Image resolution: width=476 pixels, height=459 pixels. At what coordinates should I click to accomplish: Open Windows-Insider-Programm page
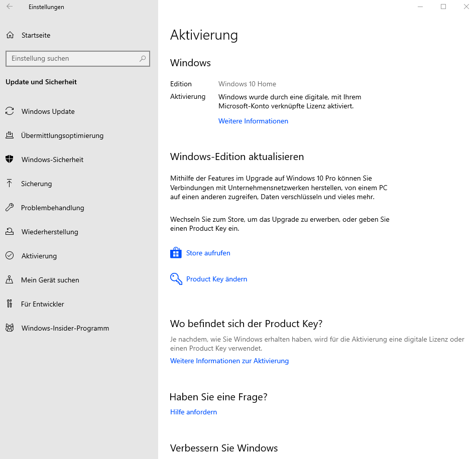point(79,328)
